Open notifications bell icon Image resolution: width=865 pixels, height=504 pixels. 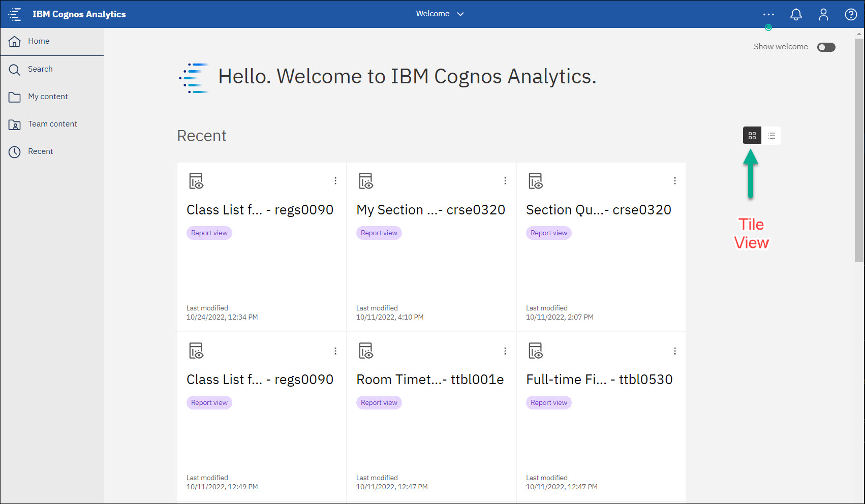tap(796, 14)
